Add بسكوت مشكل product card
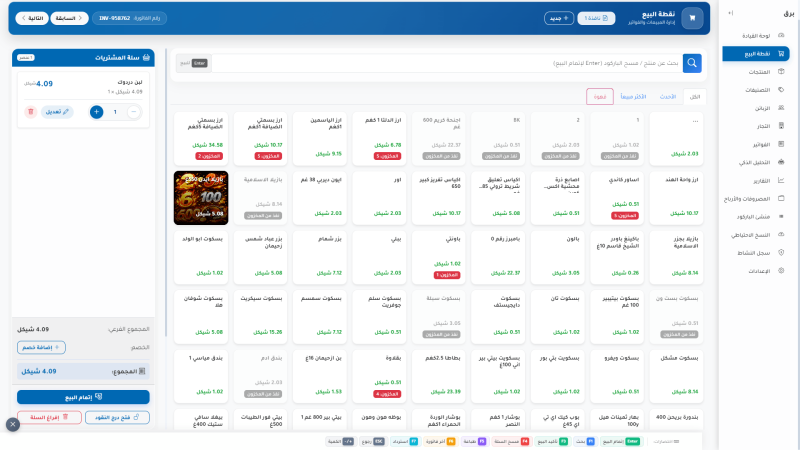 click(676, 377)
